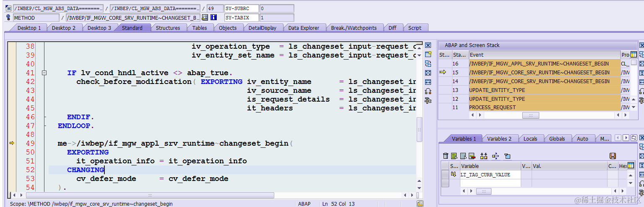
Task: Click the Val. column header
Action: click(x=569, y=166)
